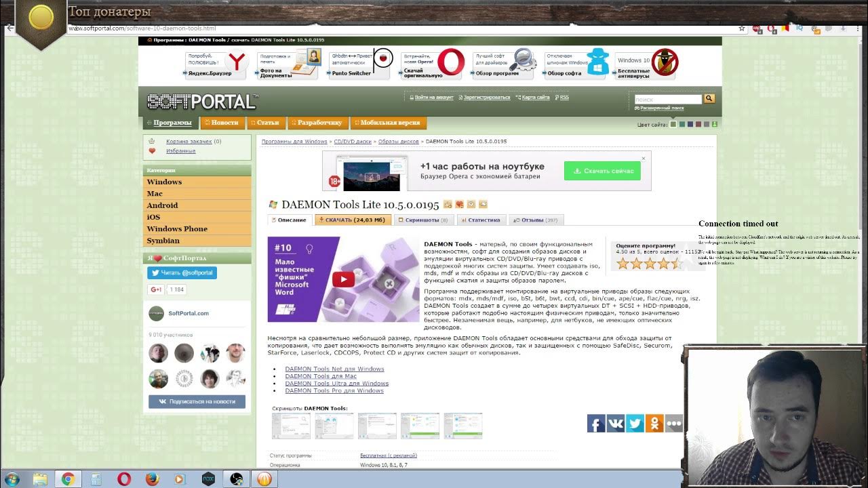Share the page on Odnoklassniki
Image resolution: width=868 pixels, height=488 pixels.
click(654, 423)
